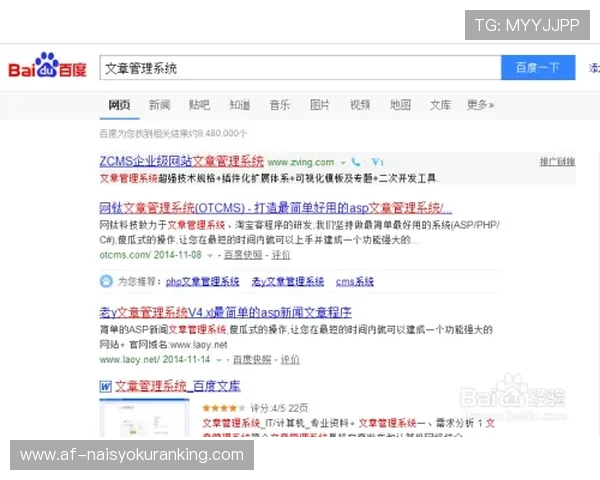Click 评价 for the www.laoy.net result
Image resolution: width=600 pixels, height=480 pixels.
click(x=290, y=359)
